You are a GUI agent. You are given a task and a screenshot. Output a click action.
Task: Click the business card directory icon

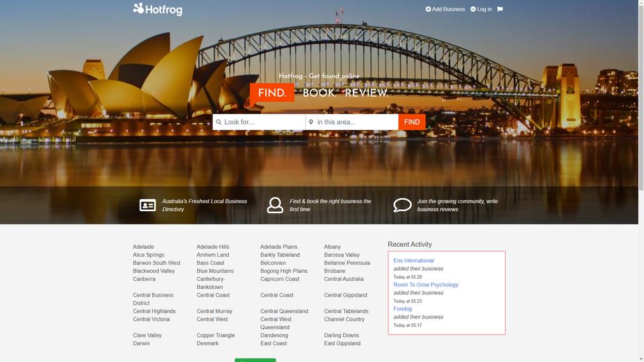(148, 205)
